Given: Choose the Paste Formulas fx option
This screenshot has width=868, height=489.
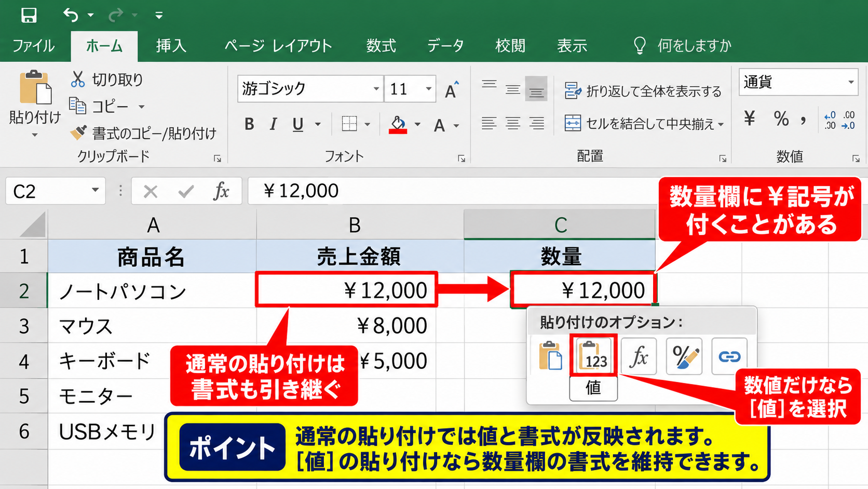Looking at the screenshot, I should coord(639,356).
